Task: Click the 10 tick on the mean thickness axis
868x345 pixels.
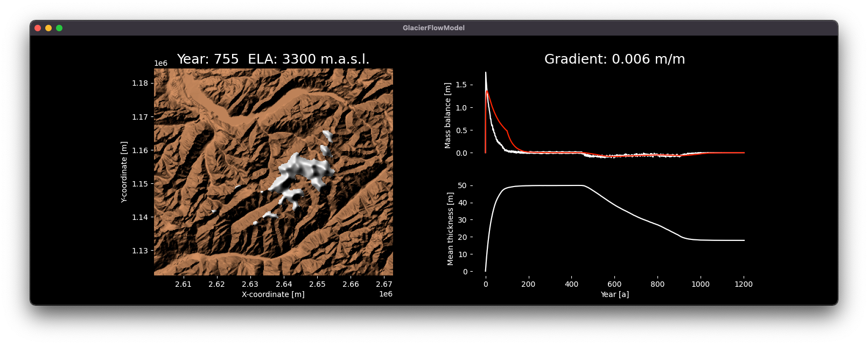Action: [463, 254]
